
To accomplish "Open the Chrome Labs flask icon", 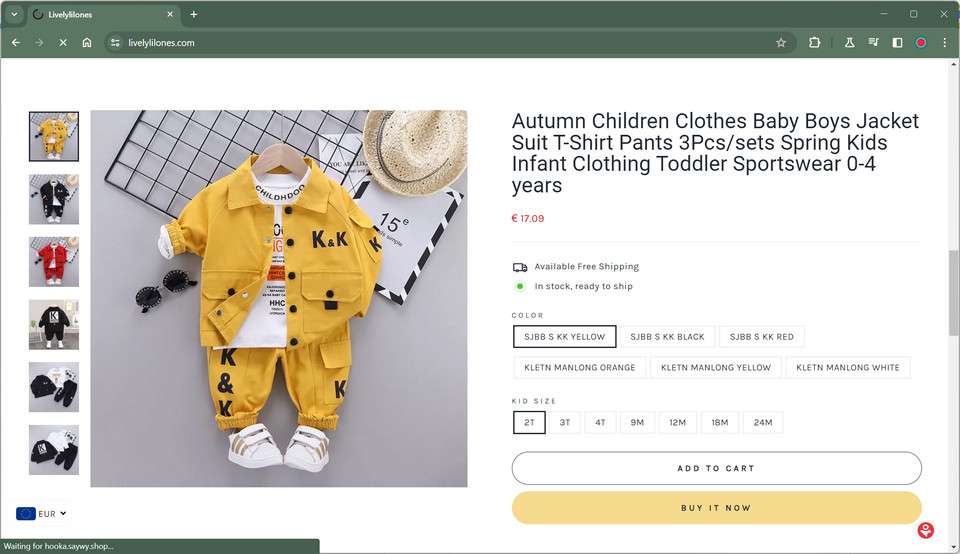I will [x=849, y=43].
